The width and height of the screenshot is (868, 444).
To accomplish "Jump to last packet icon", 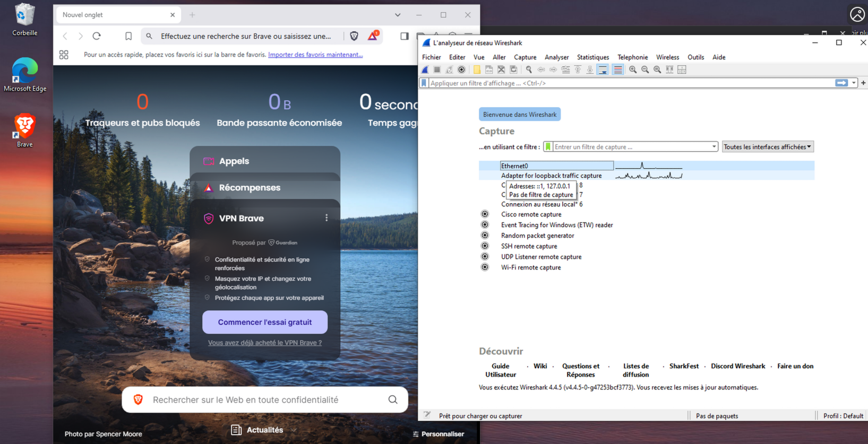I will pos(590,69).
